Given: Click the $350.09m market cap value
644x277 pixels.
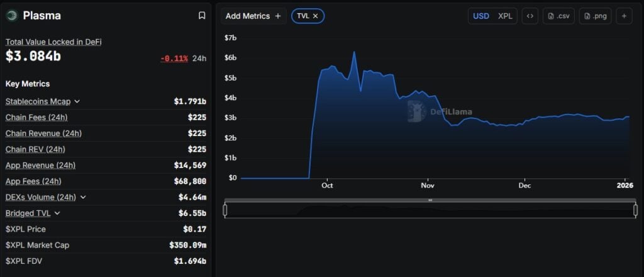Looking at the screenshot, I should 187,246.
